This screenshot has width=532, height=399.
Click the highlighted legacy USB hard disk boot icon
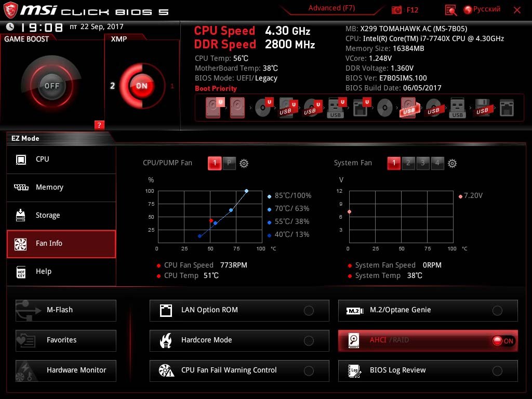pyautogui.click(x=409, y=108)
